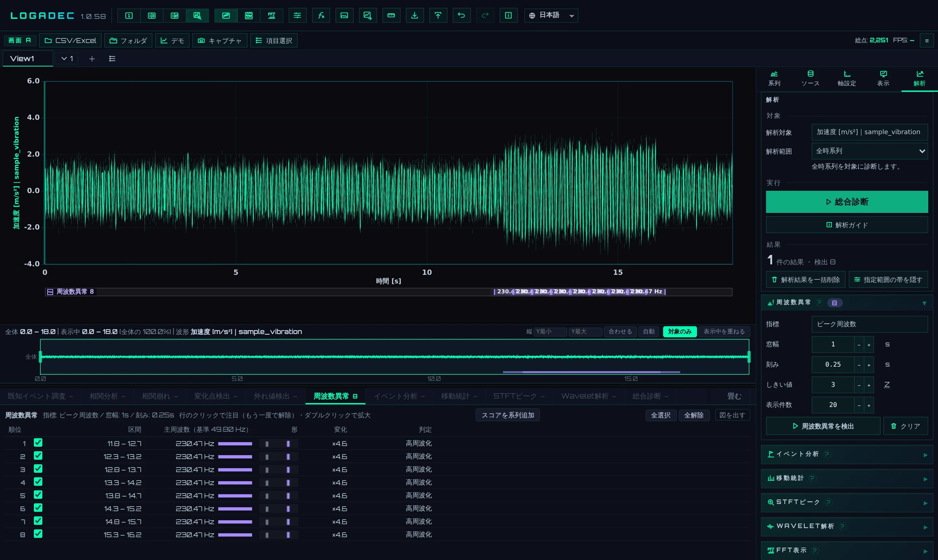Click the download/import arrow icon

click(415, 16)
